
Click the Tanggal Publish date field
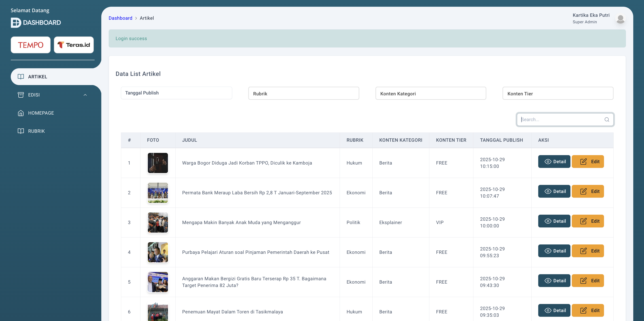(176, 93)
